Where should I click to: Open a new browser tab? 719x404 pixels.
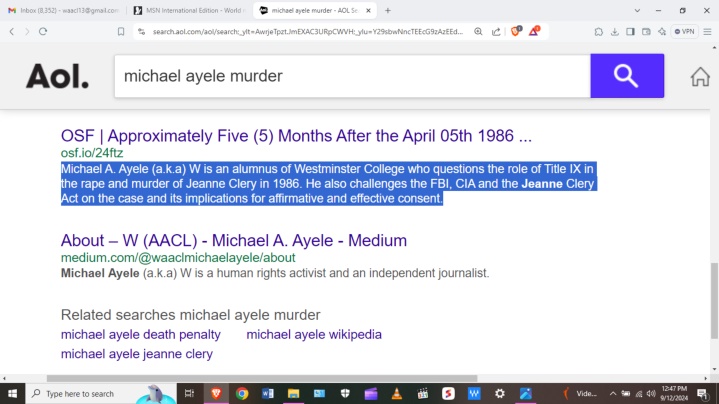click(x=388, y=11)
